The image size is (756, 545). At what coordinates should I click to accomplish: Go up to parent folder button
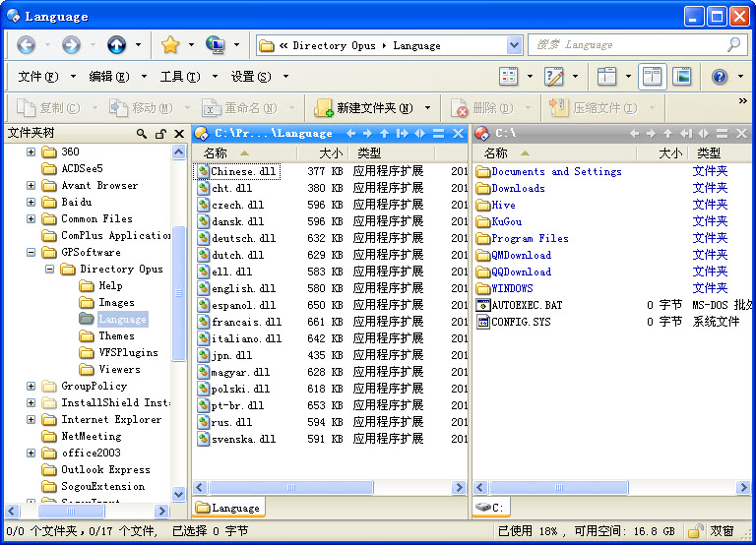tap(116, 45)
